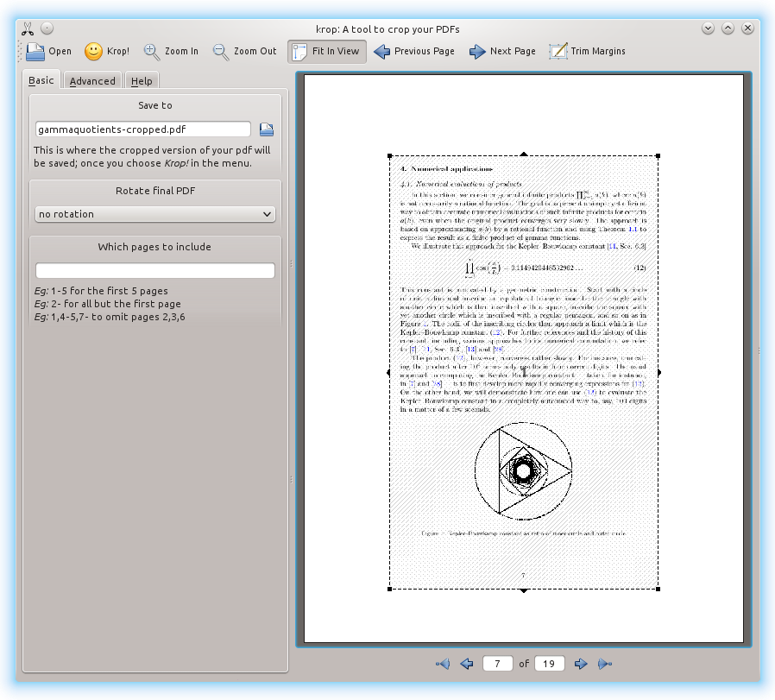
Task: Click the top-middle crop edge handle
Action: pos(524,155)
